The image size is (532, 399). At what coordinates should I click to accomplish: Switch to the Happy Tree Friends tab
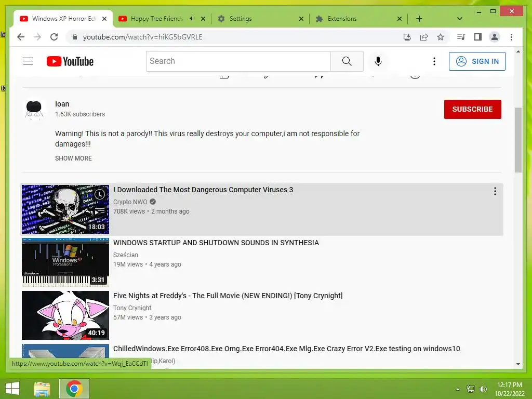(157, 19)
